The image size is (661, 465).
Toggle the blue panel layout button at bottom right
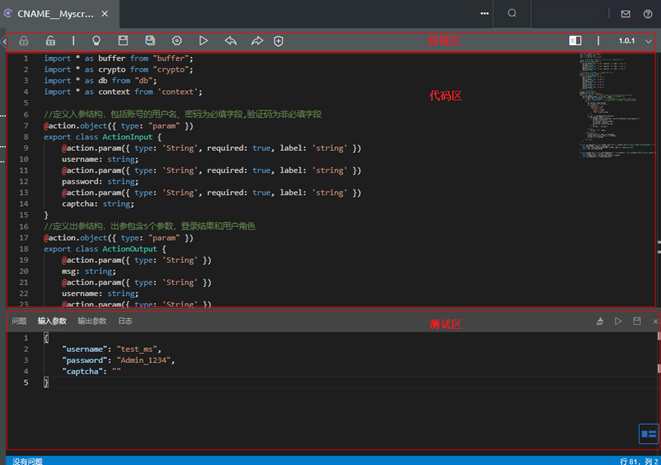pos(648,433)
